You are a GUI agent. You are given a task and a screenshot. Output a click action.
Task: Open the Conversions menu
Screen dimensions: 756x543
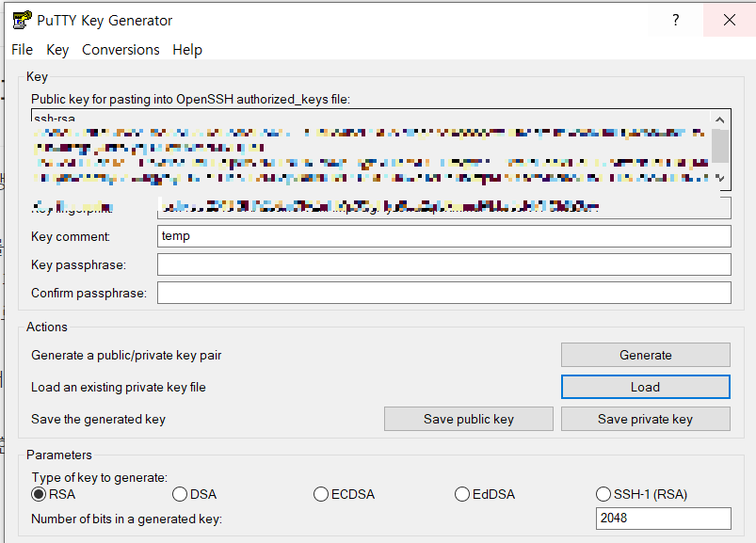[x=121, y=50]
